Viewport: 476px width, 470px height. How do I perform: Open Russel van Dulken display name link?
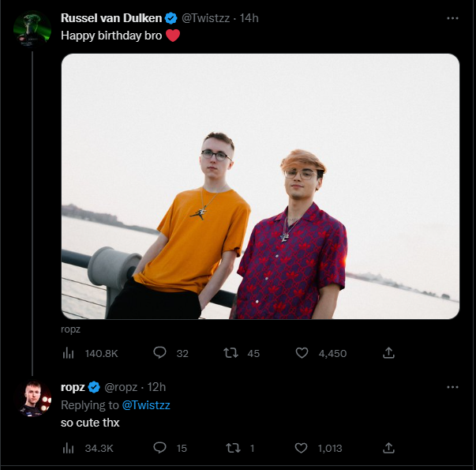[x=111, y=17]
